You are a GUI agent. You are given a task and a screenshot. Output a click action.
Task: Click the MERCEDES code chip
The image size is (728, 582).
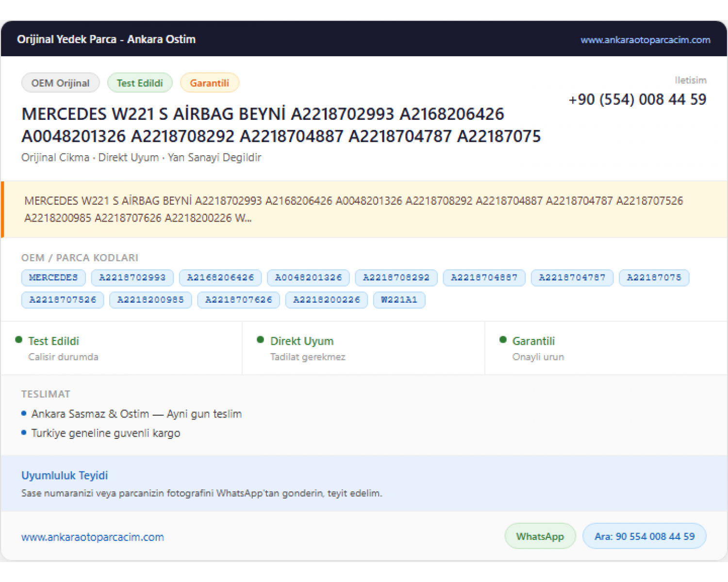click(53, 278)
